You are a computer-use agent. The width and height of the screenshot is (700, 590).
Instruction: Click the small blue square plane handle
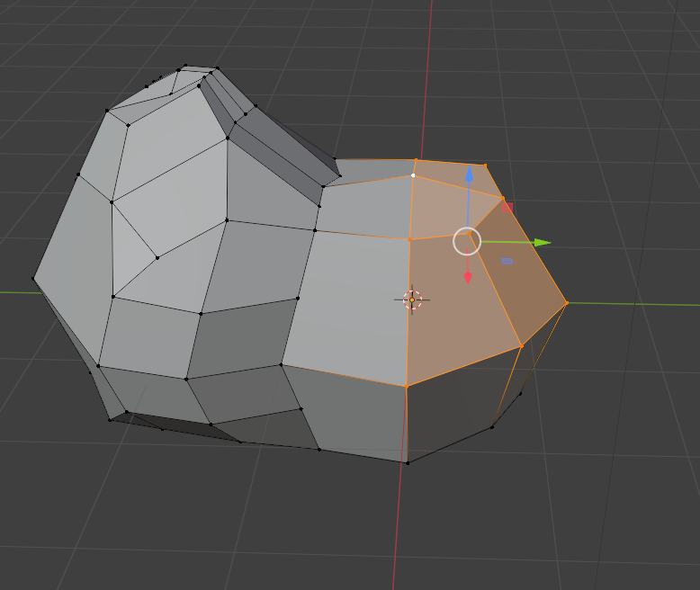click(507, 262)
